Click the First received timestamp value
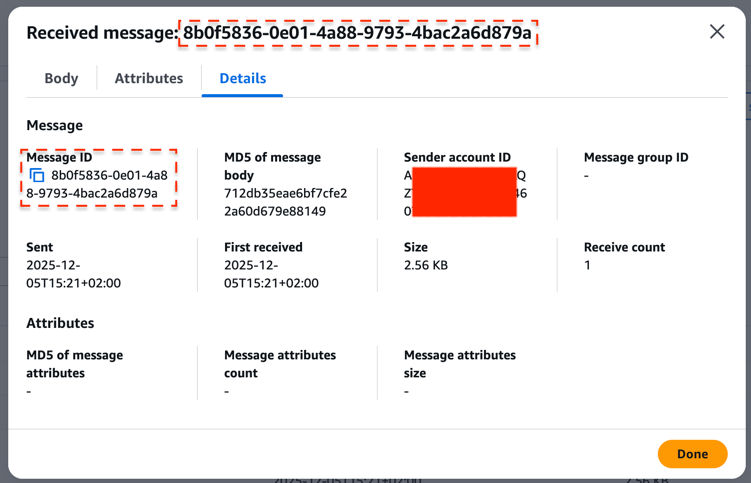The width and height of the screenshot is (751, 483). [x=271, y=274]
